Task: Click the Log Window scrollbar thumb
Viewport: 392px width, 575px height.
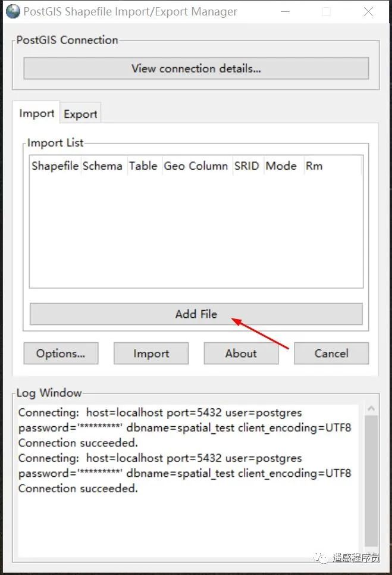Action: pyautogui.click(x=371, y=481)
